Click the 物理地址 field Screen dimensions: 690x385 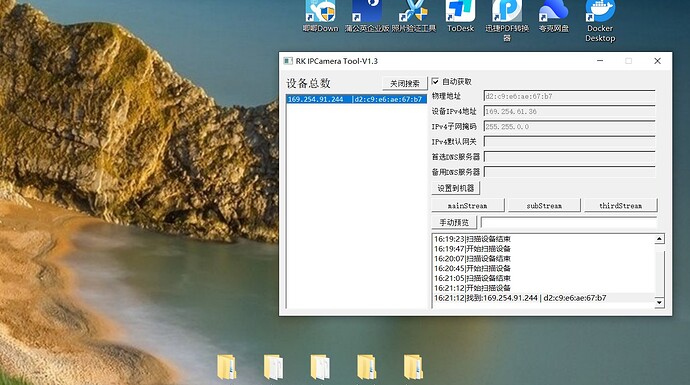[x=569, y=96]
